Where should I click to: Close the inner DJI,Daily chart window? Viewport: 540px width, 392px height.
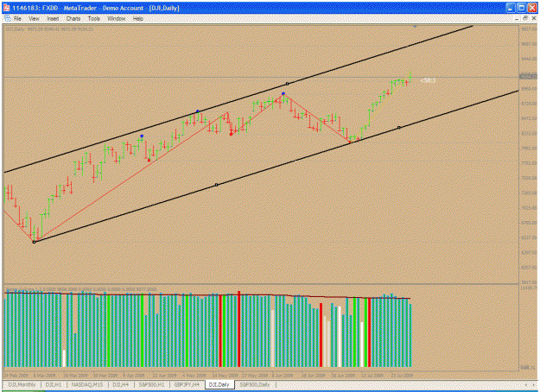tap(533, 19)
